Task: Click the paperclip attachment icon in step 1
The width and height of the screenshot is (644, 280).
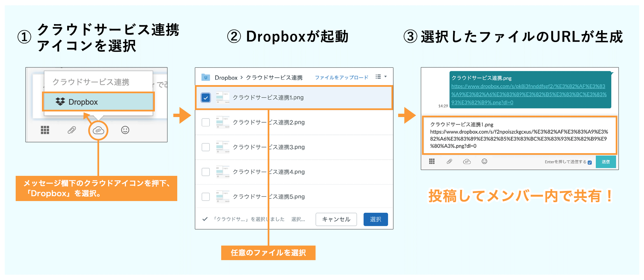Action: (72, 130)
